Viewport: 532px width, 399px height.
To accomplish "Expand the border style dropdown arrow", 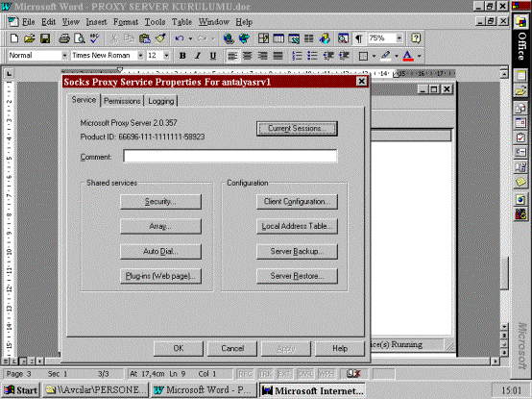I will (374, 56).
